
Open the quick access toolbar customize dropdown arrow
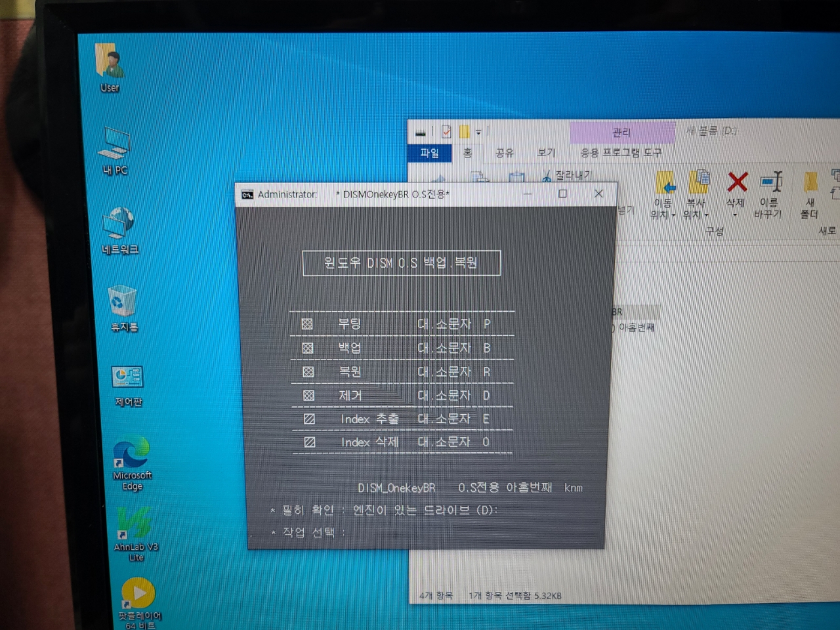pos(478,133)
